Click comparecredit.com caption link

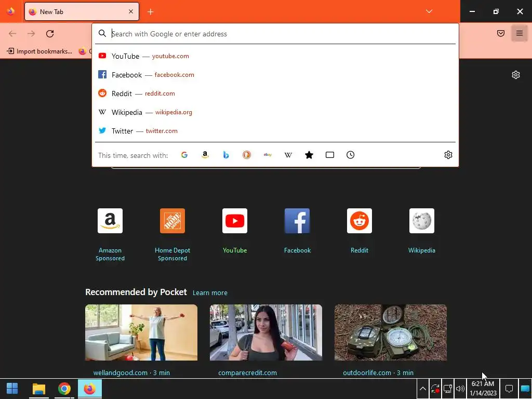(247, 373)
